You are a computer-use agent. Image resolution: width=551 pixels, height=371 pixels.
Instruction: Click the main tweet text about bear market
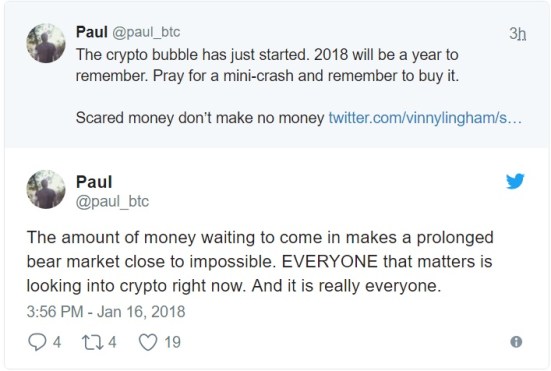tap(260, 262)
